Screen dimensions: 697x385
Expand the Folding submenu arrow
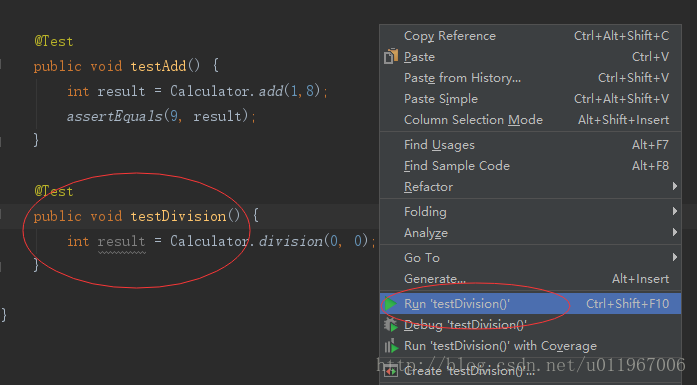pos(675,211)
